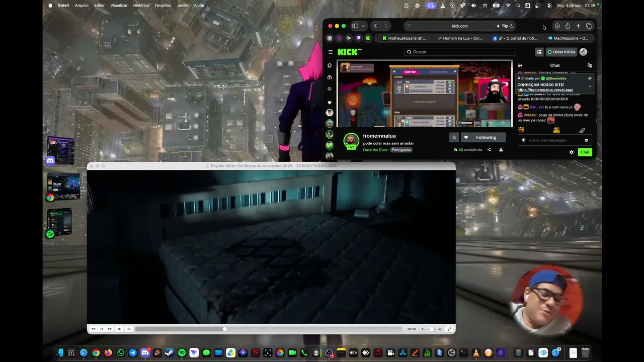This screenshot has height=362, width=644.
Task: Send message with green Chat button
Action: [x=585, y=152]
